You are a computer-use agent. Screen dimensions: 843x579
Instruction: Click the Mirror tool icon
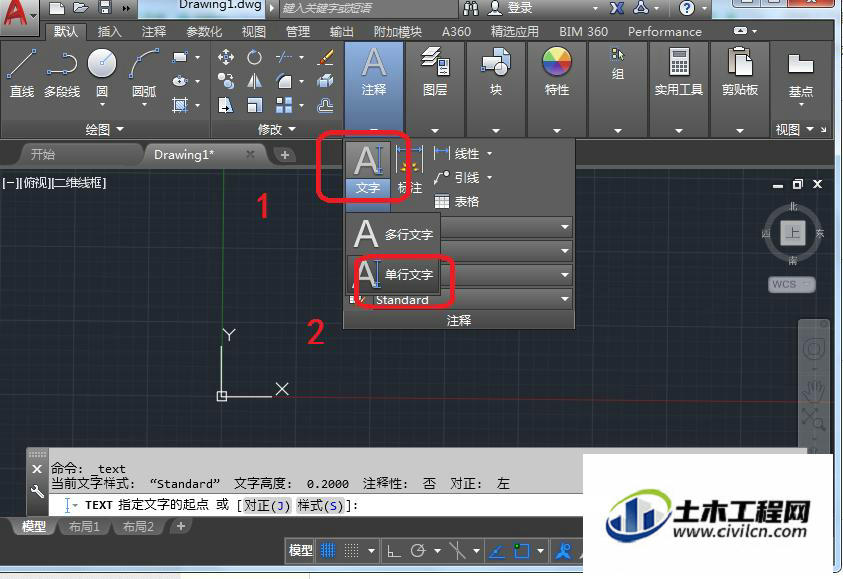point(254,81)
